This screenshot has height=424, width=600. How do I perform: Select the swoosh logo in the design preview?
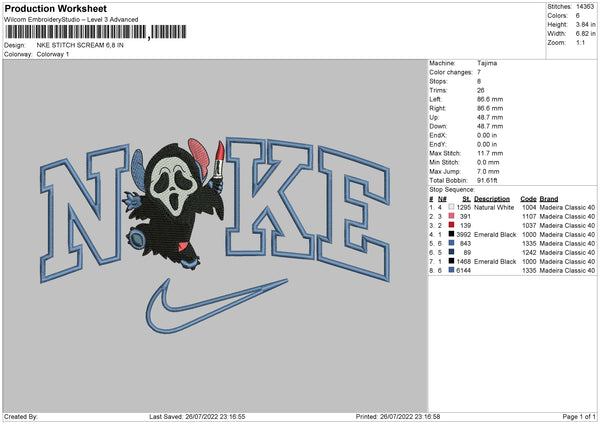pos(217,306)
